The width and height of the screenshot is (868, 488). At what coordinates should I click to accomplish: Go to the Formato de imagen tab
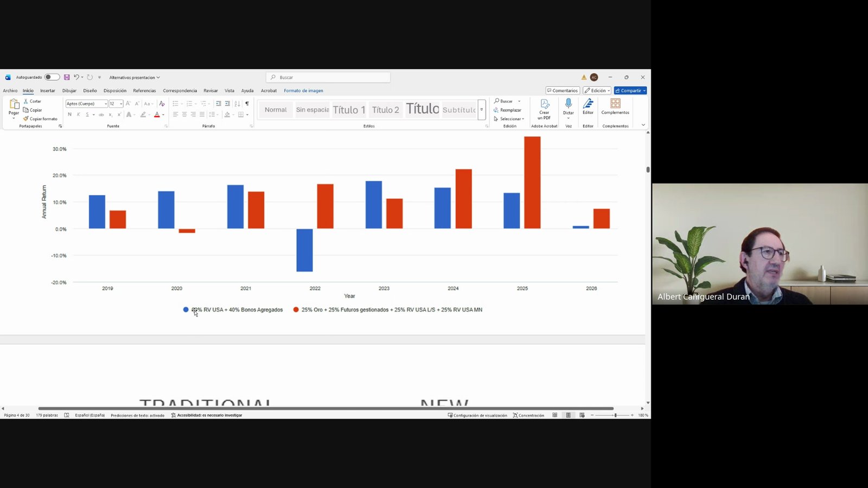303,91
